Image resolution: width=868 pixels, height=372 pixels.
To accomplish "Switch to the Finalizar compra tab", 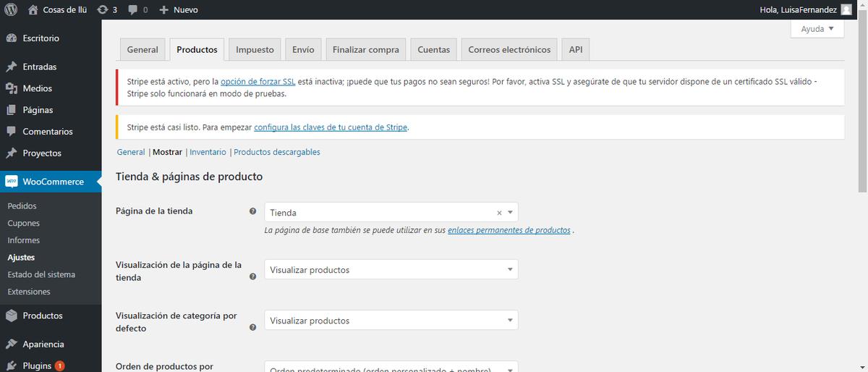I will [x=365, y=49].
